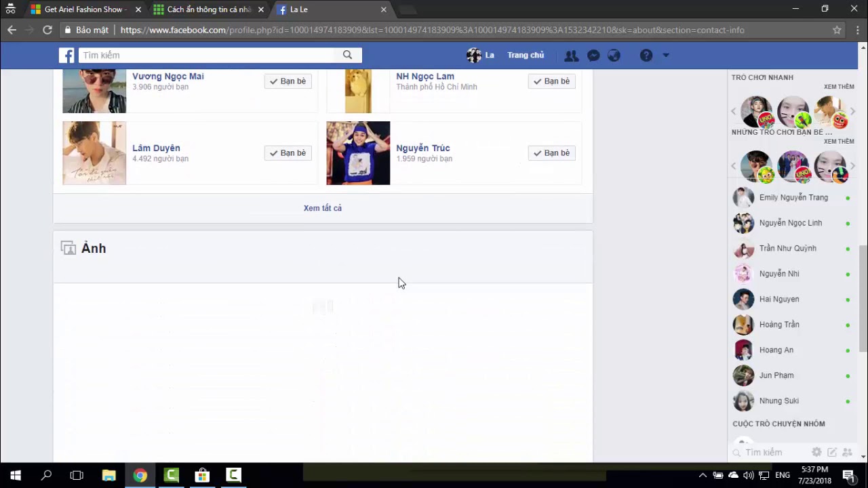This screenshot has width=868, height=488.
Task: Click create group chat icon
Action: [x=847, y=453]
